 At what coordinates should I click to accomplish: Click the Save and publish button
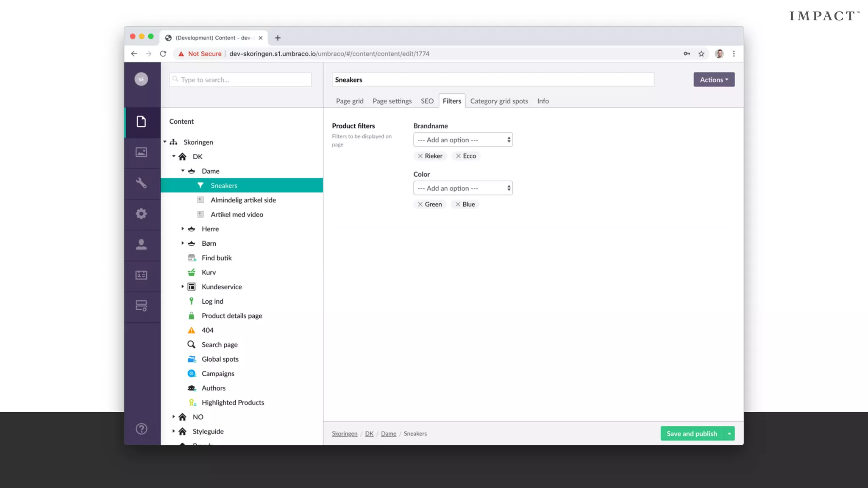(x=692, y=433)
